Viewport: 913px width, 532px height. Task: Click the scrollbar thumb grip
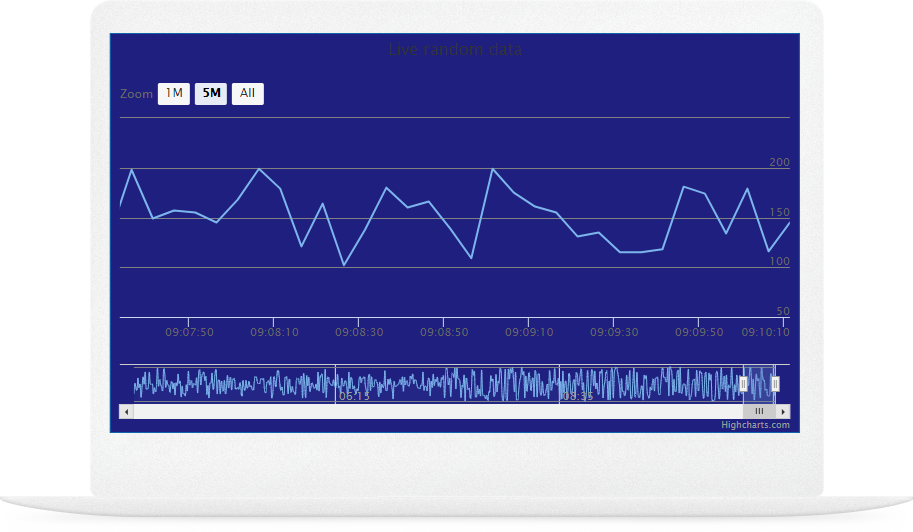click(759, 411)
